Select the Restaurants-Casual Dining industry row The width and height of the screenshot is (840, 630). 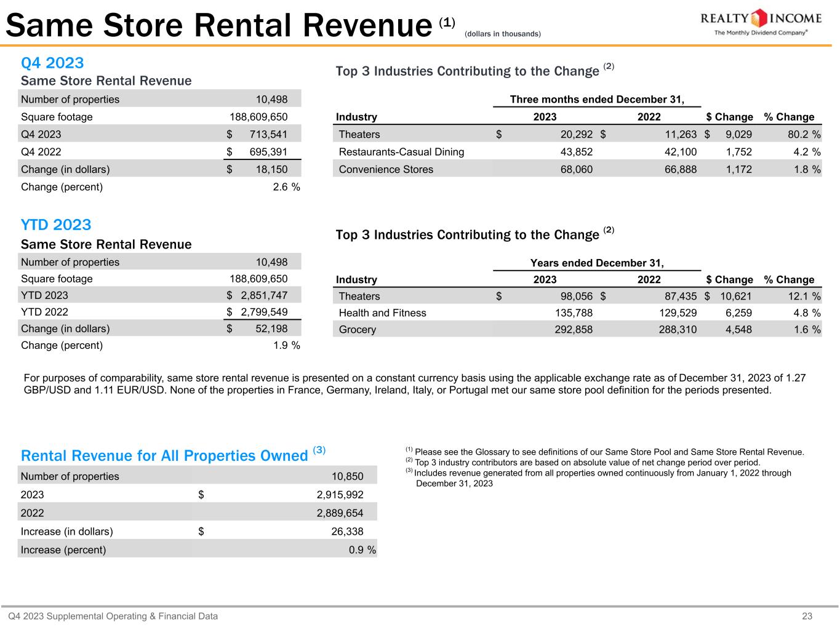(x=401, y=152)
